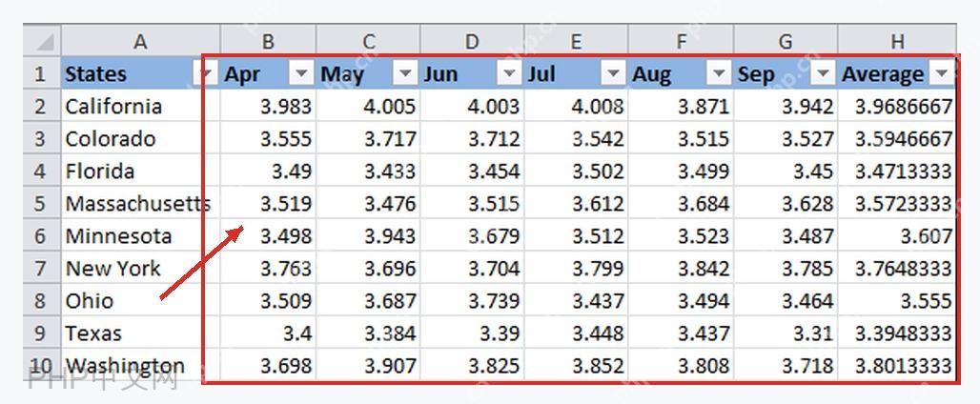
Task: Select column C header
Action: [x=368, y=41]
